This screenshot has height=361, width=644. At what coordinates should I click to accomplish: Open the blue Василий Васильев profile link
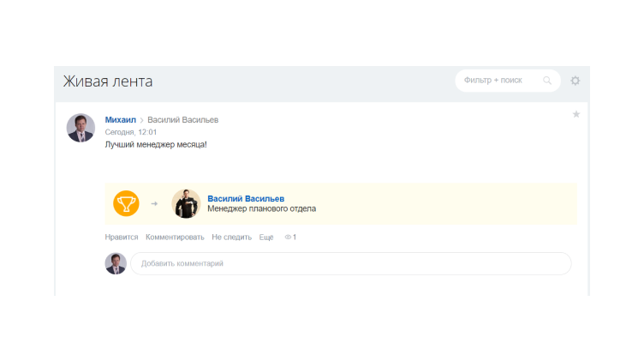click(246, 199)
